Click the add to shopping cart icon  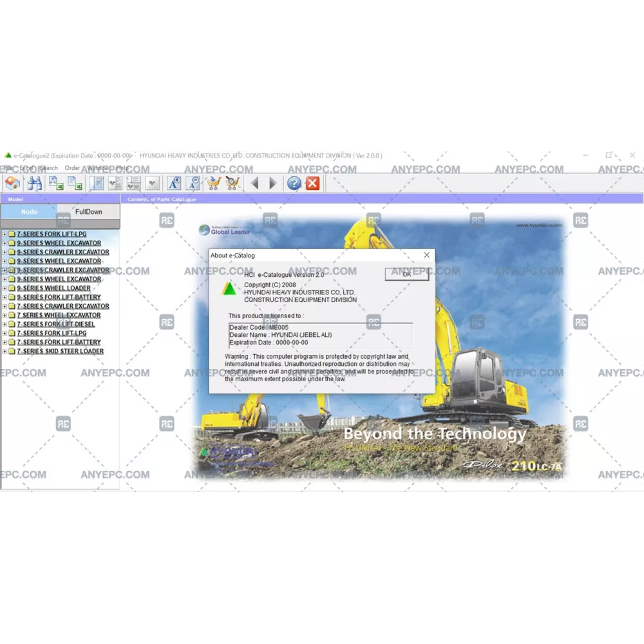click(x=213, y=184)
